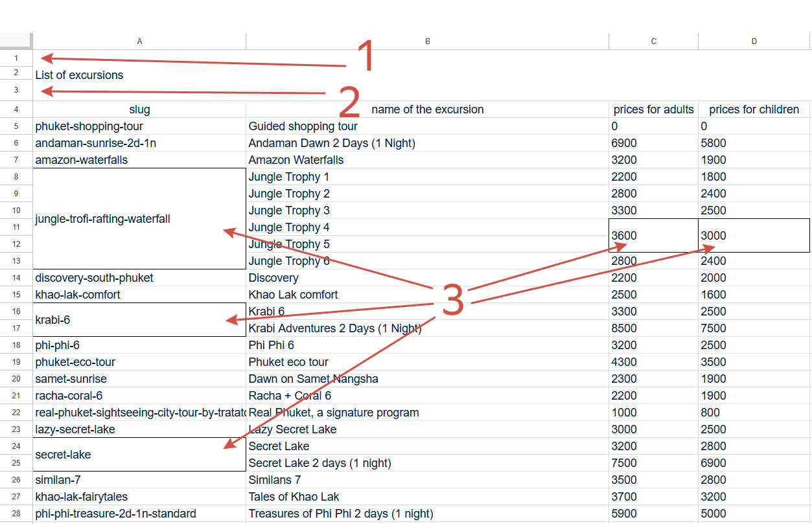Click the "slug" header cell
The image size is (812, 524).
[139, 109]
